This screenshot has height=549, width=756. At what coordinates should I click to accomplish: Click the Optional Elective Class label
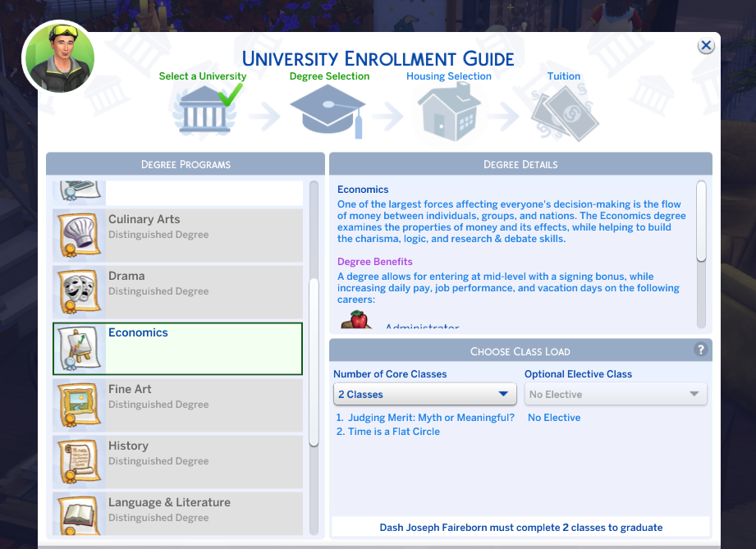[578, 374]
